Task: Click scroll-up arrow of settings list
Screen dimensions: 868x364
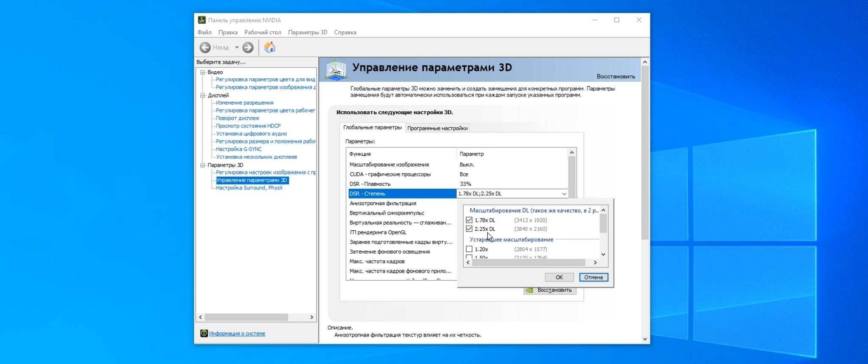Action: point(572,152)
